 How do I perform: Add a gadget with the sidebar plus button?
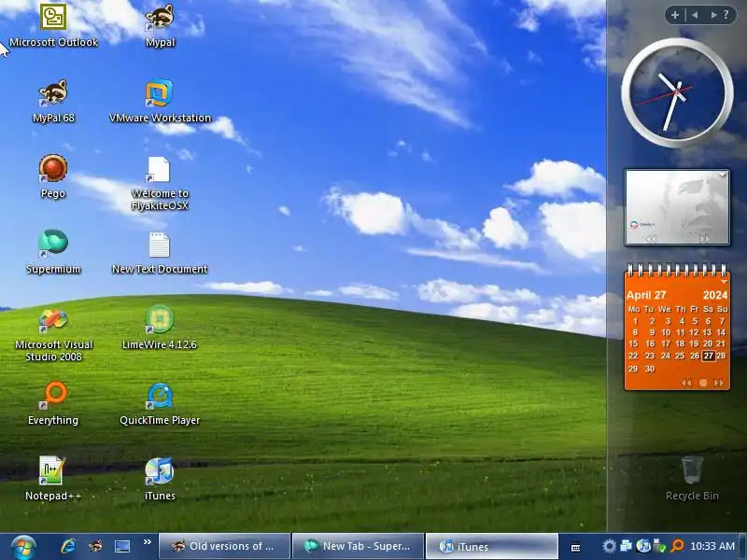coord(674,15)
